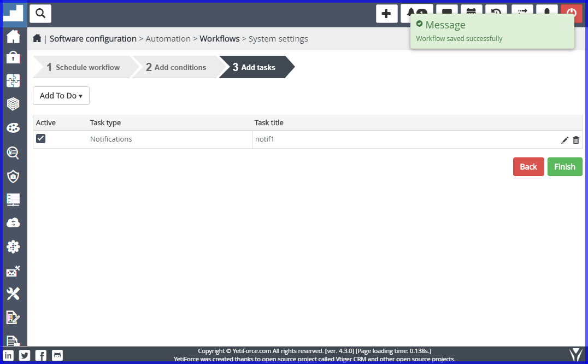
Task: Click the wrench tools icon in sidebar
Action: pos(14,293)
